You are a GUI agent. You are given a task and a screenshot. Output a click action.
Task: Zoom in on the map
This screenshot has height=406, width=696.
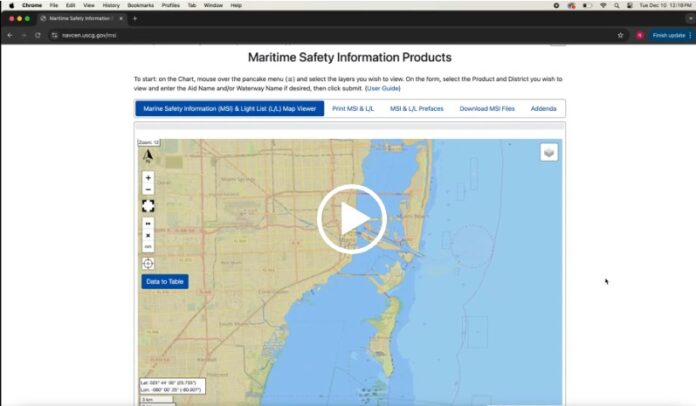(148, 177)
